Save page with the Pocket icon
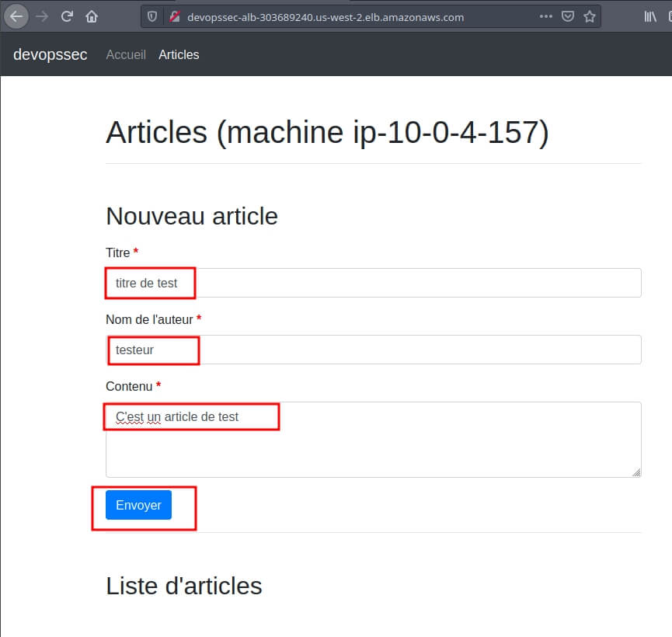The image size is (672, 637). pos(568,16)
